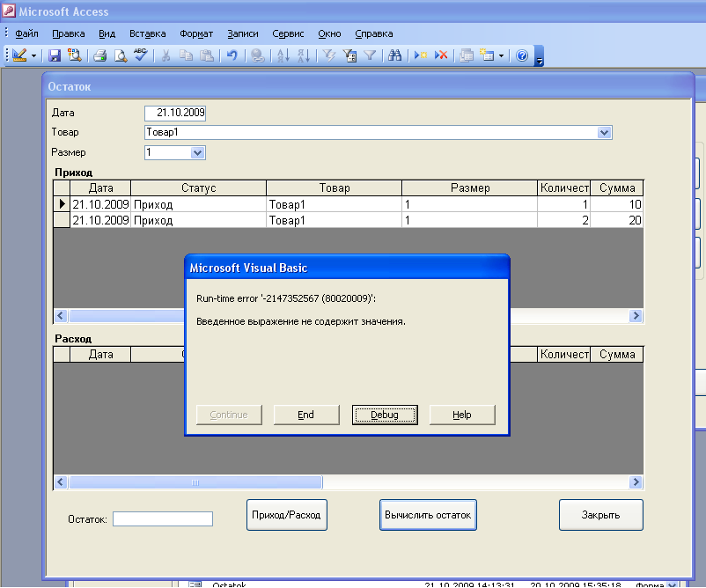Click the Filter By Form icon

(x=349, y=55)
